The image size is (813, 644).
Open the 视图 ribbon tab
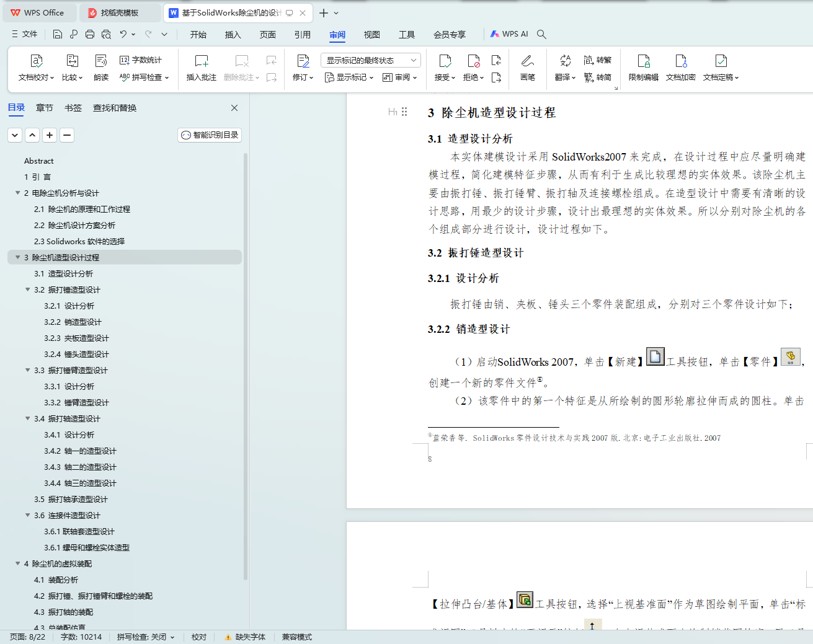372,35
